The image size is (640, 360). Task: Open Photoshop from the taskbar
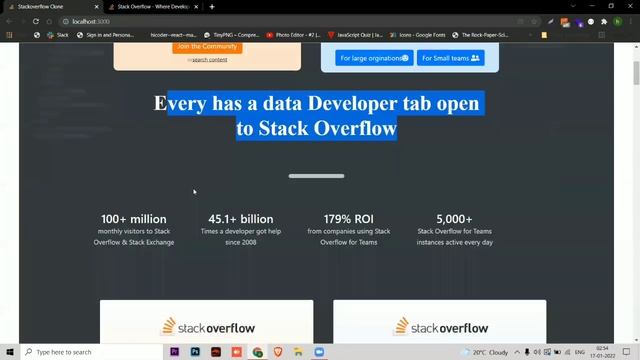tap(195, 352)
